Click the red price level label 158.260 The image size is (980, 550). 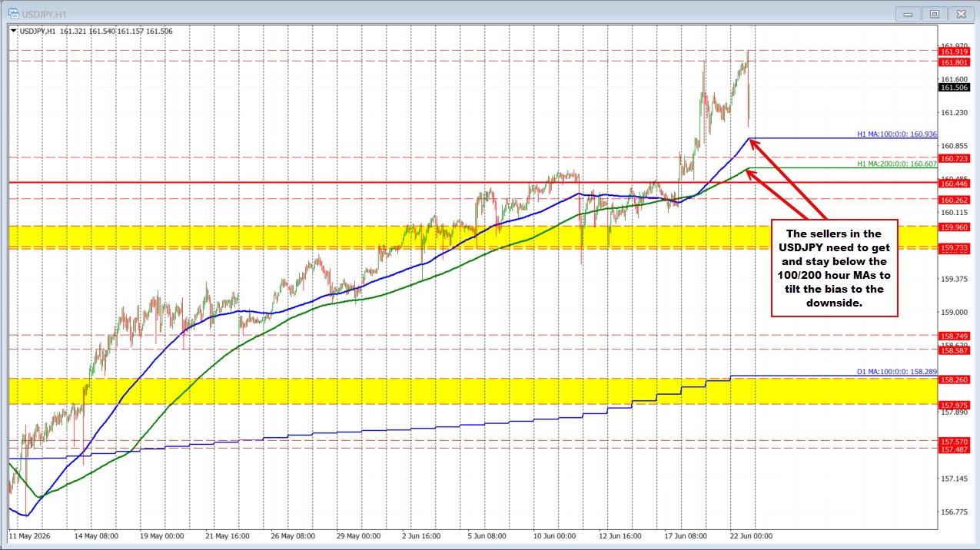point(954,379)
